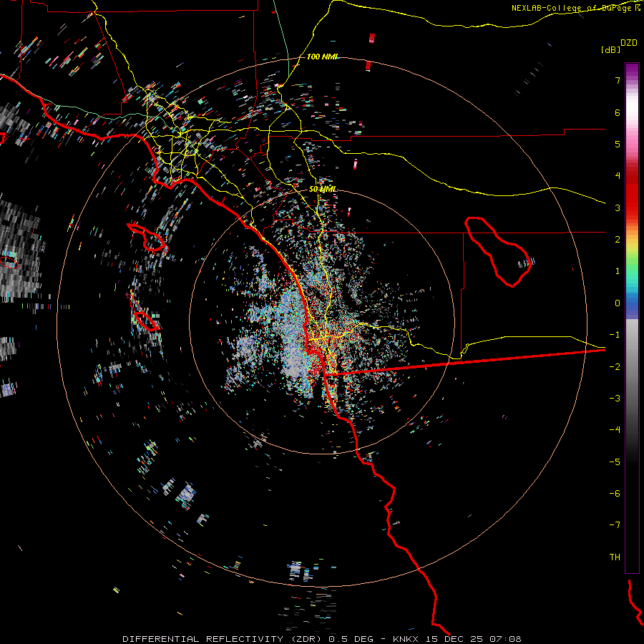Click the 50 NMI range ring label
644x644 pixels.
323,189
